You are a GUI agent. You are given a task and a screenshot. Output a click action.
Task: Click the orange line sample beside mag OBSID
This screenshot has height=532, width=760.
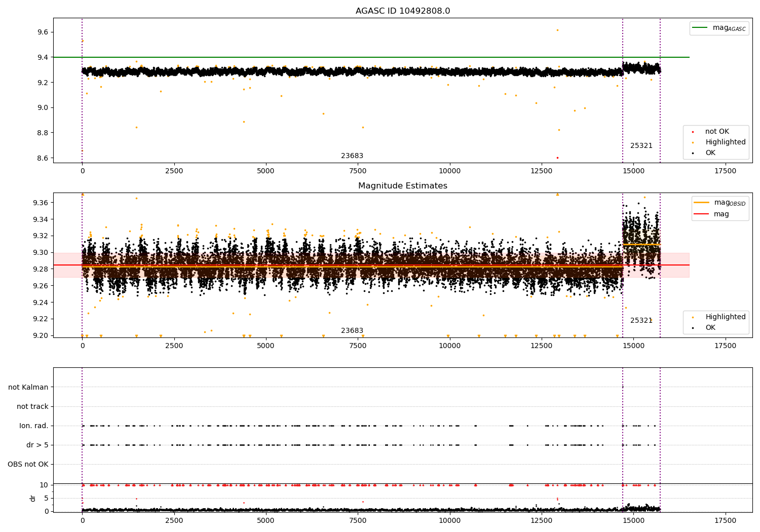click(x=702, y=203)
